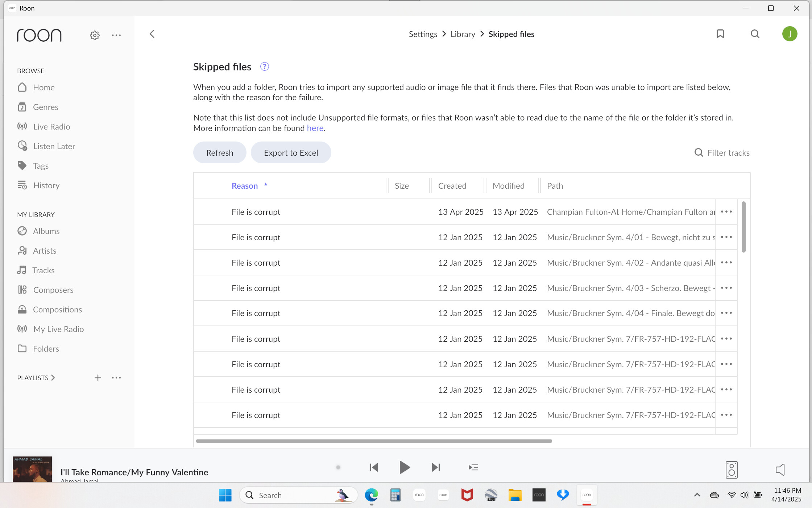Open row options for first Bruckner Sym. 7 row

coord(726,339)
